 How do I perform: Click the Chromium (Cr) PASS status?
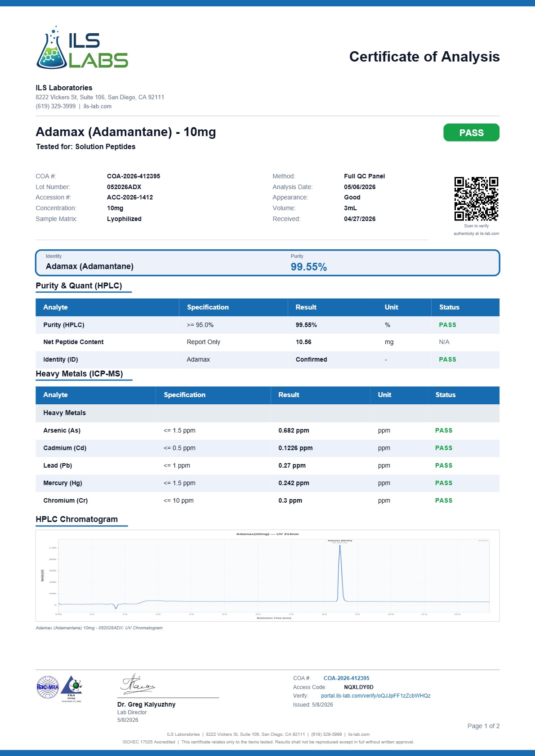[444, 500]
